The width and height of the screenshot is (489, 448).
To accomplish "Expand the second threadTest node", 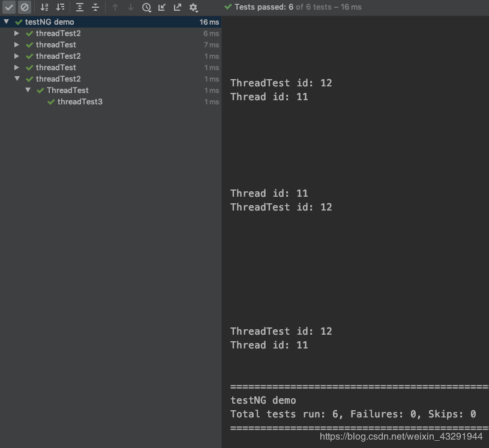I will click(x=17, y=68).
